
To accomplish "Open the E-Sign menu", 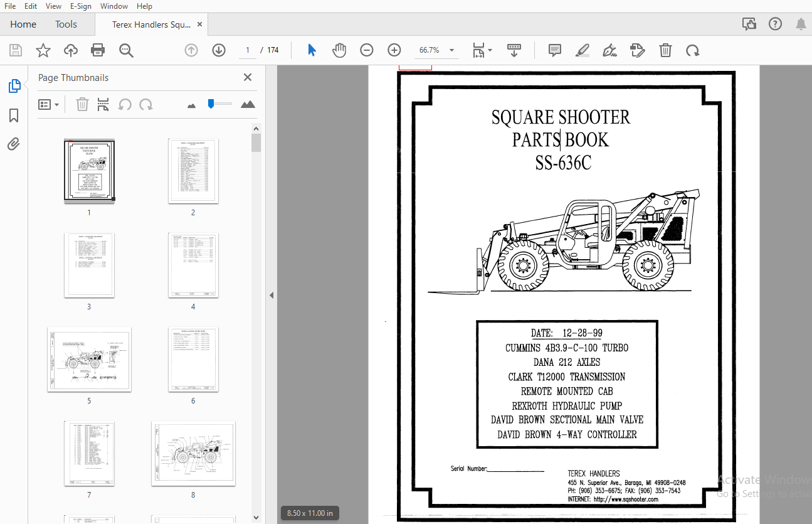I will tap(81, 6).
